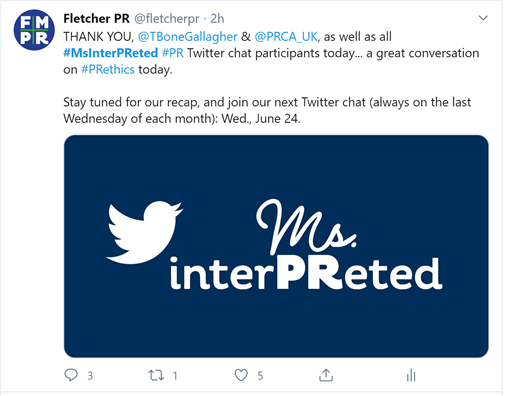Screen dimensions: 513x396
Task: Click the reply speech bubble icon
Action: click(x=71, y=375)
